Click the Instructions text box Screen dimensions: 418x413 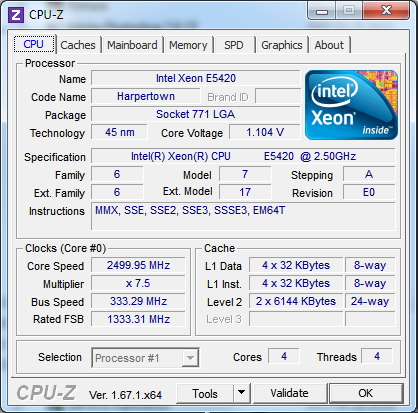click(243, 216)
